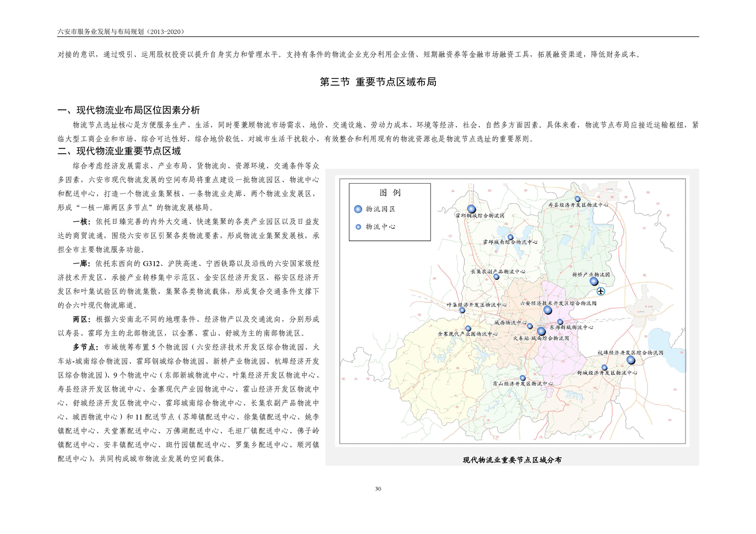Click the page number 30
The width and height of the screenshot is (756, 534).
pyautogui.click(x=378, y=489)
